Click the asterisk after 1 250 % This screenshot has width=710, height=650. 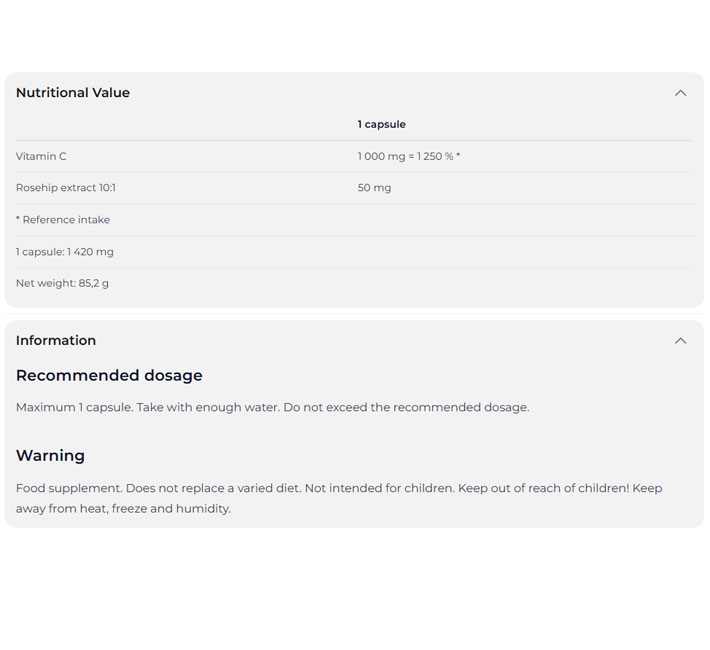[457, 157]
